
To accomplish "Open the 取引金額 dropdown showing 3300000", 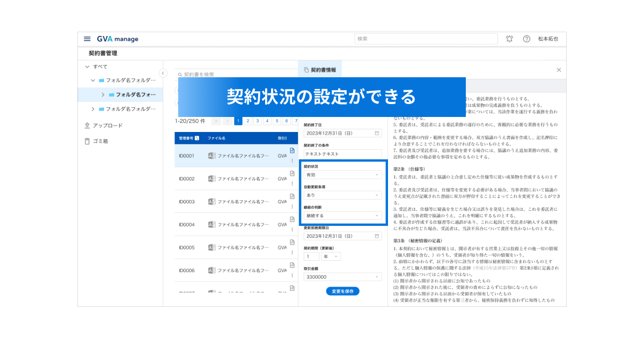I will click(x=343, y=277).
